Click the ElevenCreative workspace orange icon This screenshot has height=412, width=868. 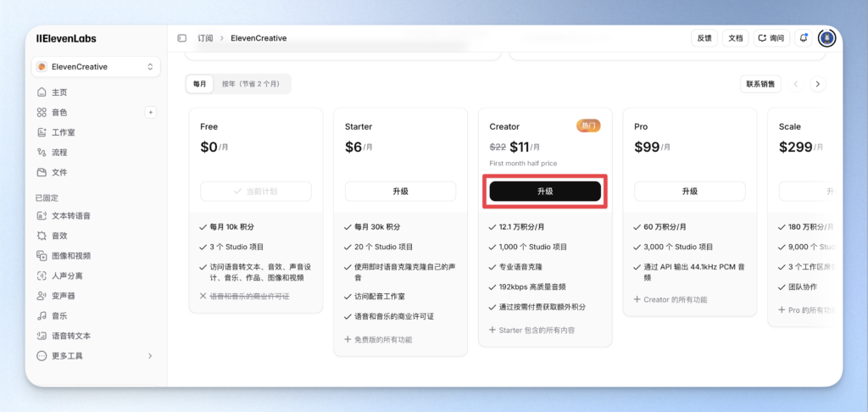[x=42, y=66]
